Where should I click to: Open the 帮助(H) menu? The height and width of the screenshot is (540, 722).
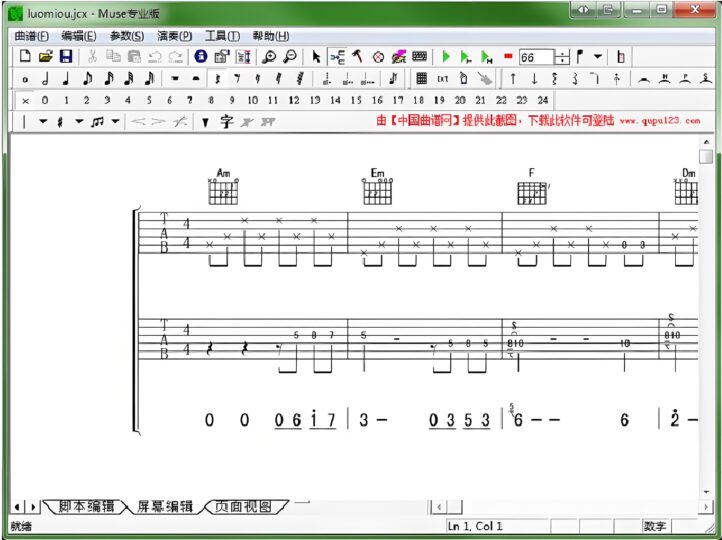271,36
